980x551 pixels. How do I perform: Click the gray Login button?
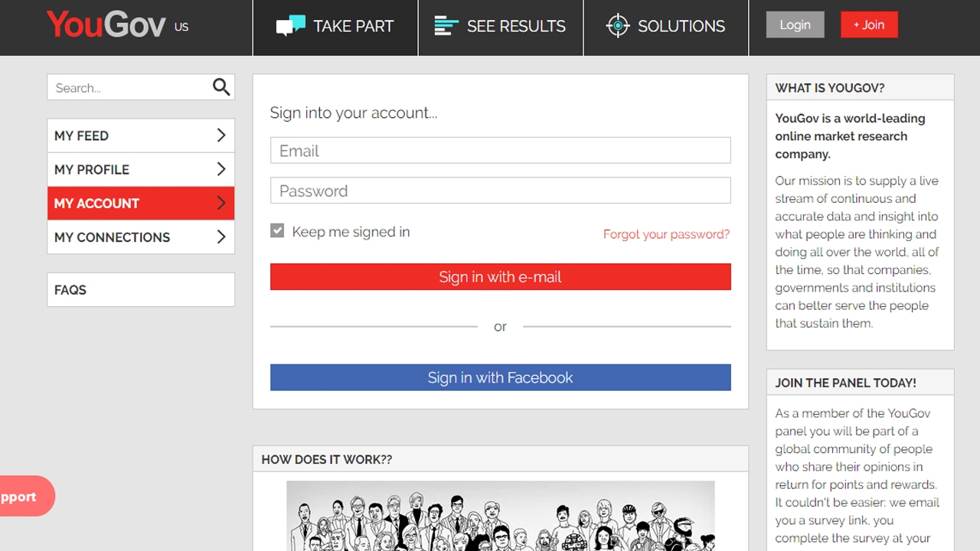tap(795, 24)
